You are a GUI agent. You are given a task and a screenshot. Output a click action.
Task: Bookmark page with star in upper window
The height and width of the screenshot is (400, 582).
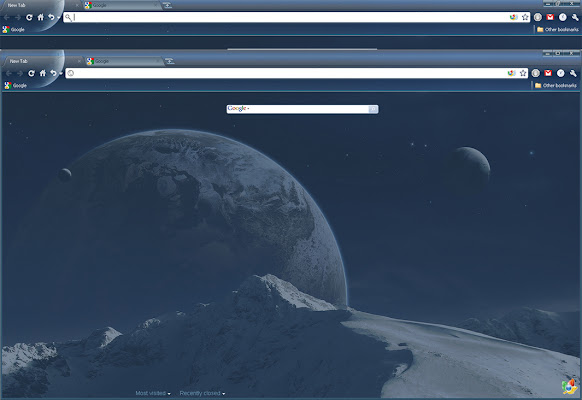525,17
